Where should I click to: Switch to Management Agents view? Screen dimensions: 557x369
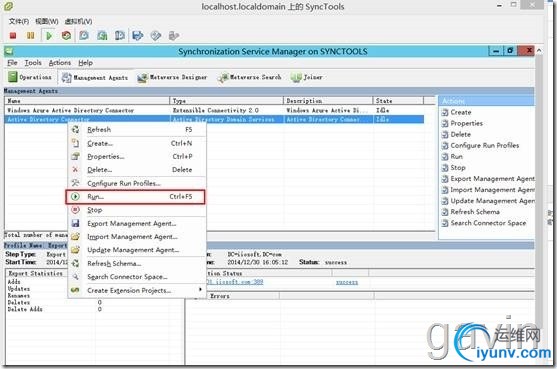tap(94, 77)
